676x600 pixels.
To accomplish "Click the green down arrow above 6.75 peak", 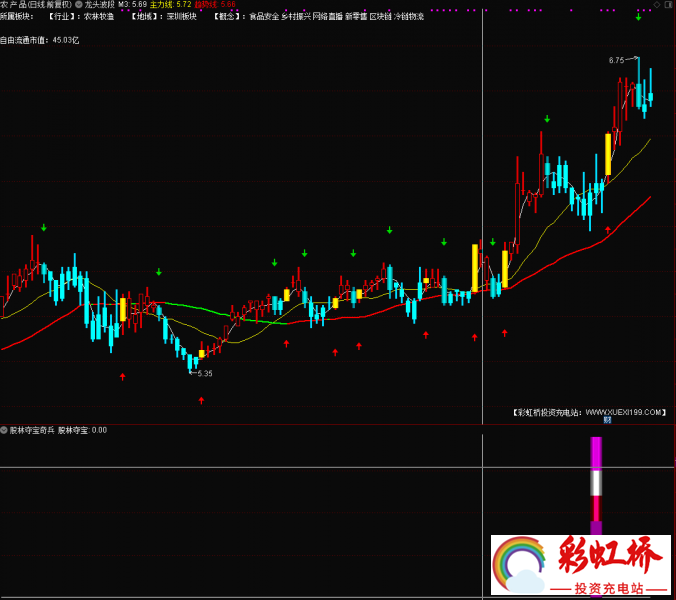I will click(x=638, y=18).
